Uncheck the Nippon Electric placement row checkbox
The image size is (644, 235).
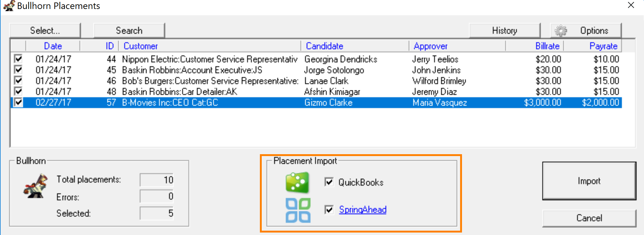pyautogui.click(x=19, y=59)
